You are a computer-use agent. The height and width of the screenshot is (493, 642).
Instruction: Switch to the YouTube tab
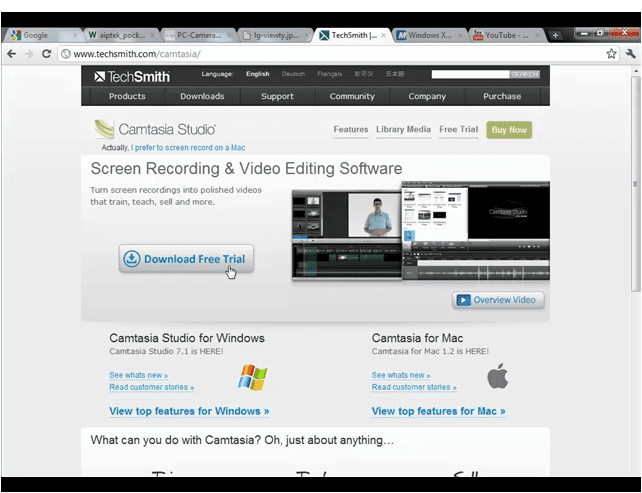point(507,35)
